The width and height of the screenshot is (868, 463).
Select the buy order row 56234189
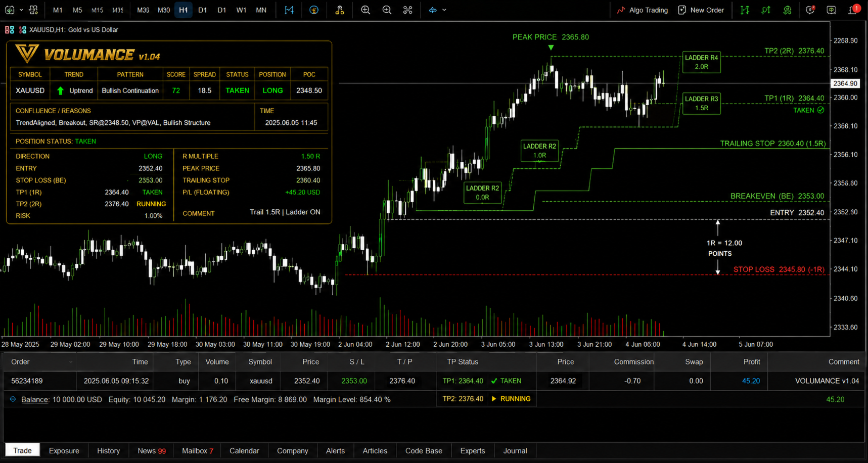(x=434, y=381)
